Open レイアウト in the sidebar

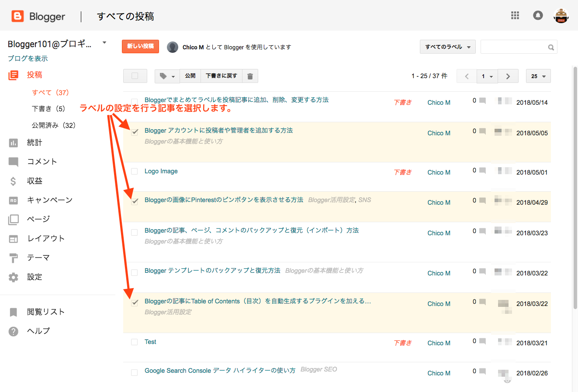pos(46,239)
